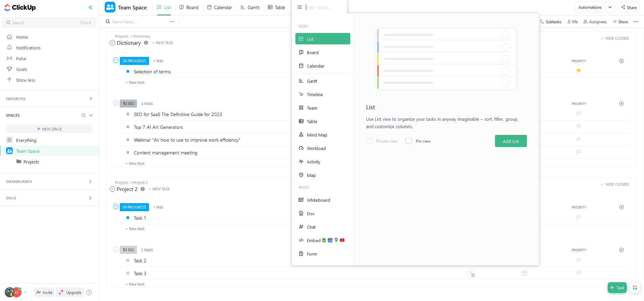Open info icon next to Dictionary

146,43
